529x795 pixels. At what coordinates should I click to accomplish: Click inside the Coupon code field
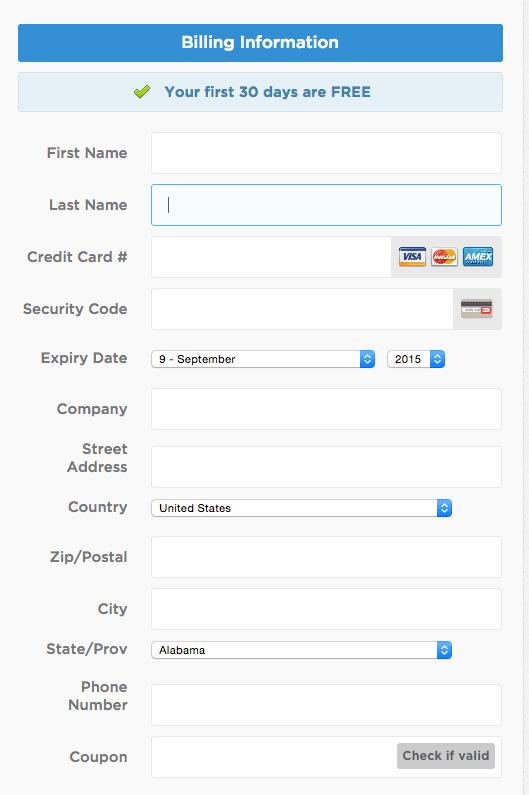click(x=274, y=757)
